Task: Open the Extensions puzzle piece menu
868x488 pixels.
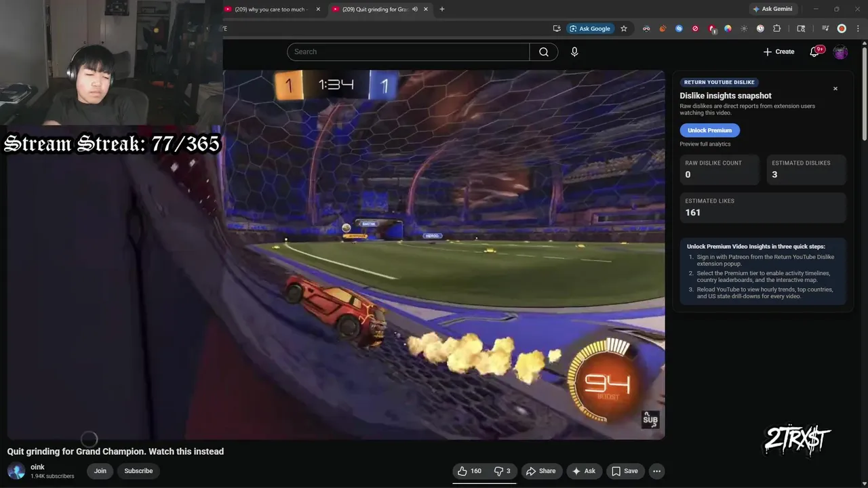Action: [x=777, y=28]
